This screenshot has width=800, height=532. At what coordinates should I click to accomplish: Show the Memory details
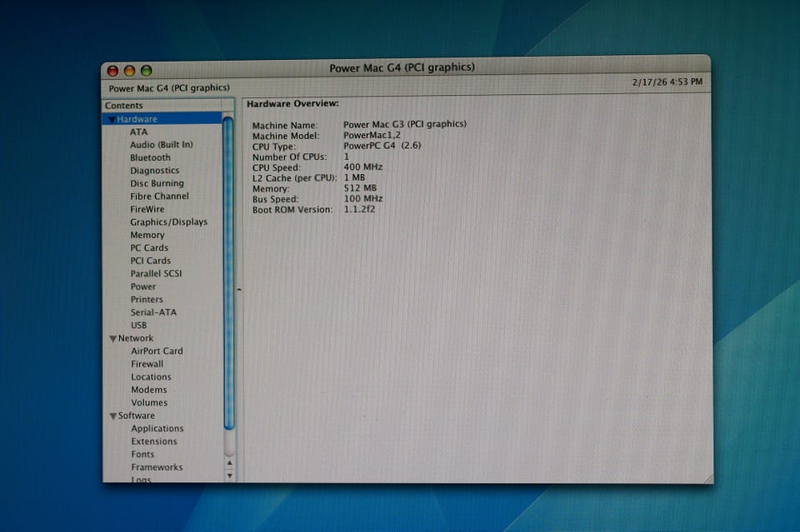click(147, 235)
